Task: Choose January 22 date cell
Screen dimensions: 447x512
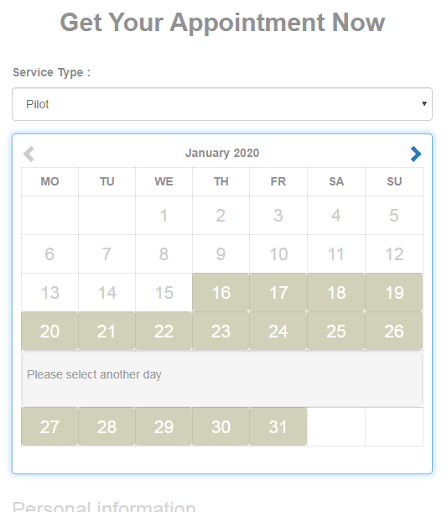Action: [x=164, y=331]
